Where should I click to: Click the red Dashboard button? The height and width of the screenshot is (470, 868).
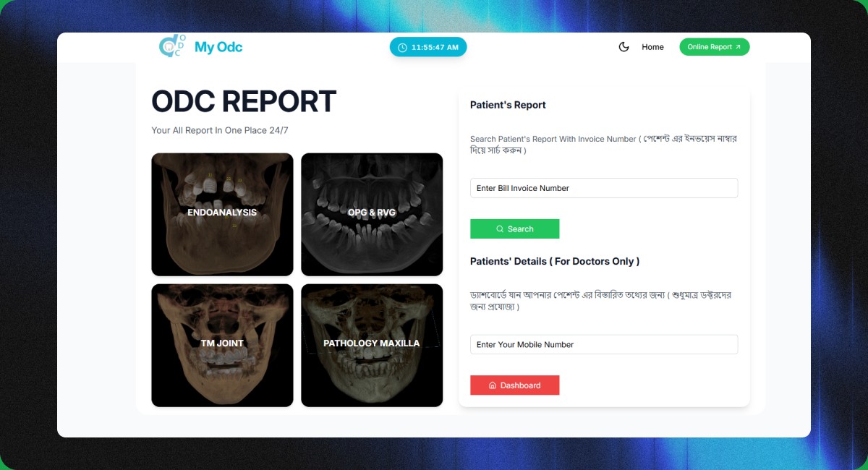(x=514, y=385)
